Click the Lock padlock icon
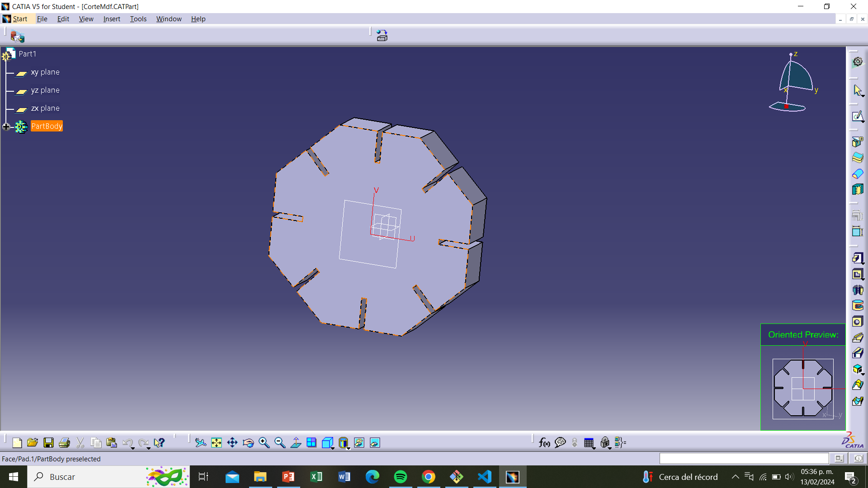The width and height of the screenshot is (868, 488). point(604,443)
